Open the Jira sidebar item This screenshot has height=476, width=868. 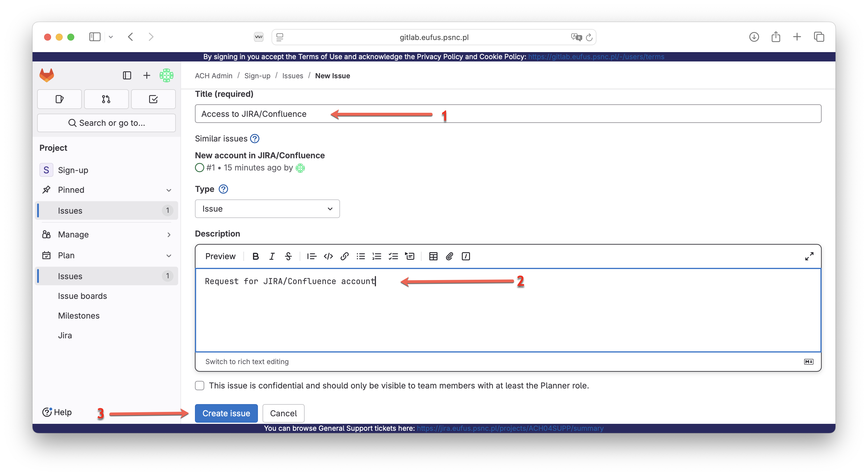tap(65, 336)
